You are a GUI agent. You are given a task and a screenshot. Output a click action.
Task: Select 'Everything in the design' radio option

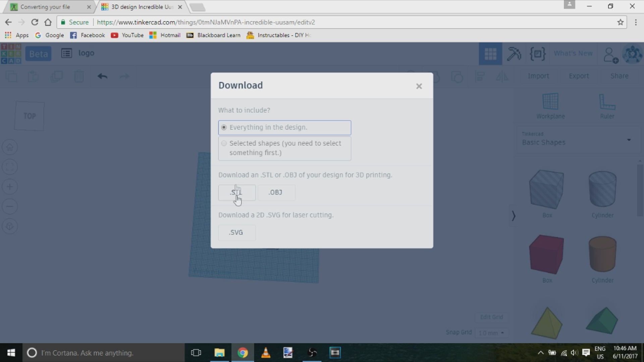pyautogui.click(x=224, y=127)
